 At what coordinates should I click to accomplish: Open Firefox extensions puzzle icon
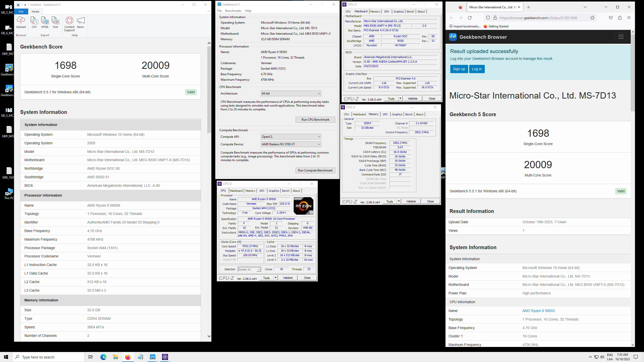click(x=620, y=18)
